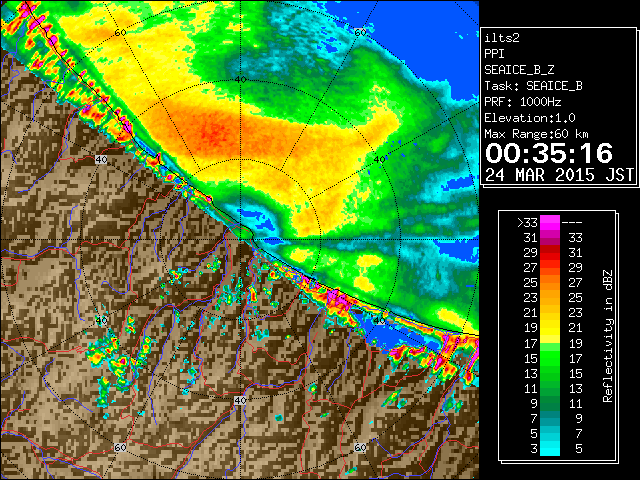Click the "40" range label due south
Image resolution: width=640 pixels, height=480 pixels.
coord(240,400)
